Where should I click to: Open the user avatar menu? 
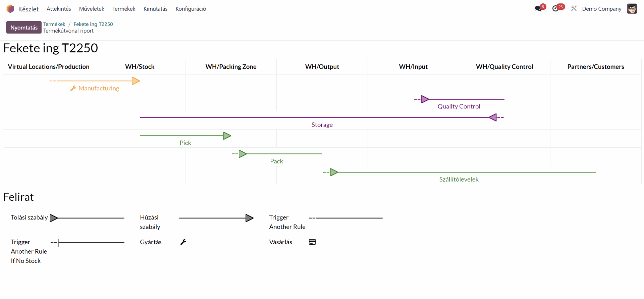632,9
